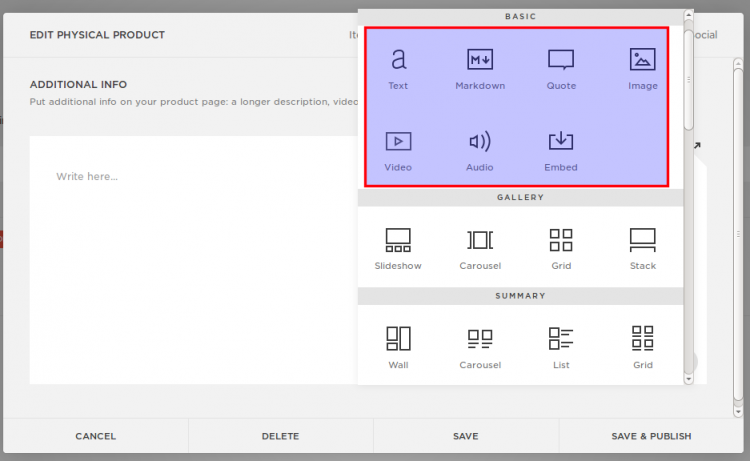Delete the physical product

pos(280,436)
